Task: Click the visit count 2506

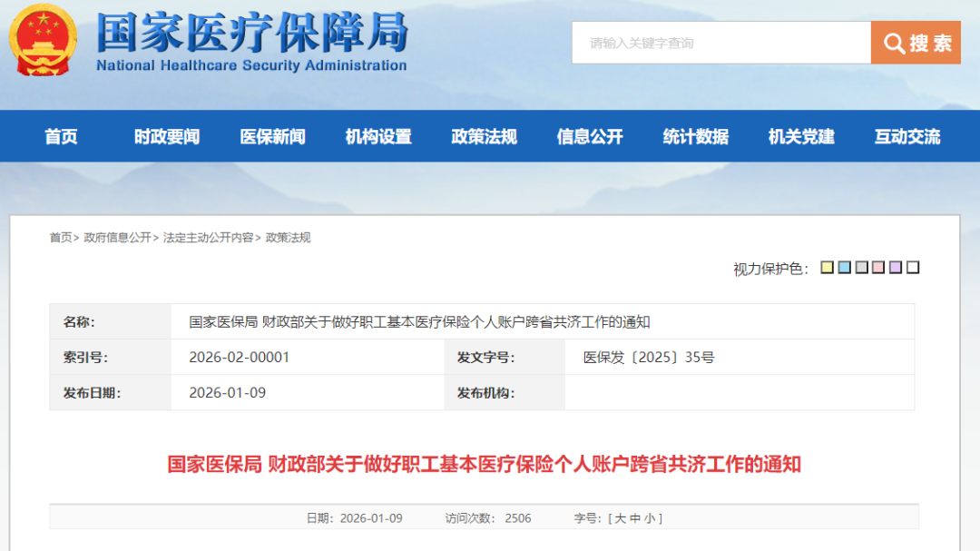Action: pos(518,518)
